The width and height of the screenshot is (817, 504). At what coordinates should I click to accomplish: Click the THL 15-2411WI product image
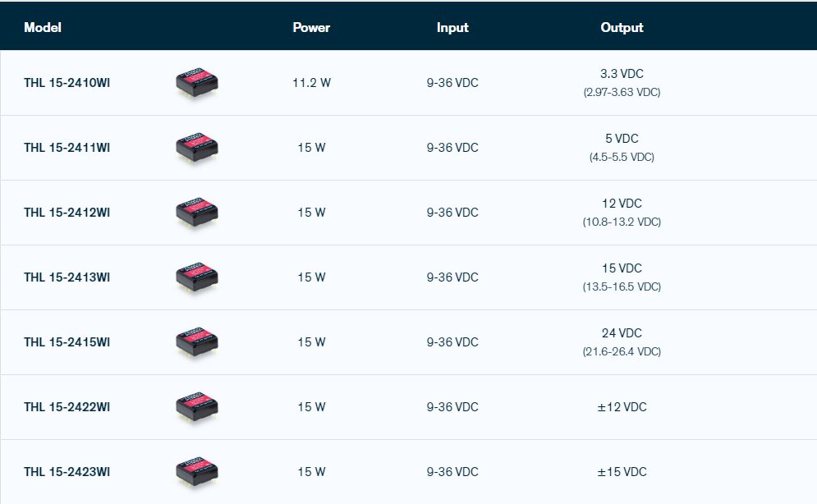tap(197, 148)
